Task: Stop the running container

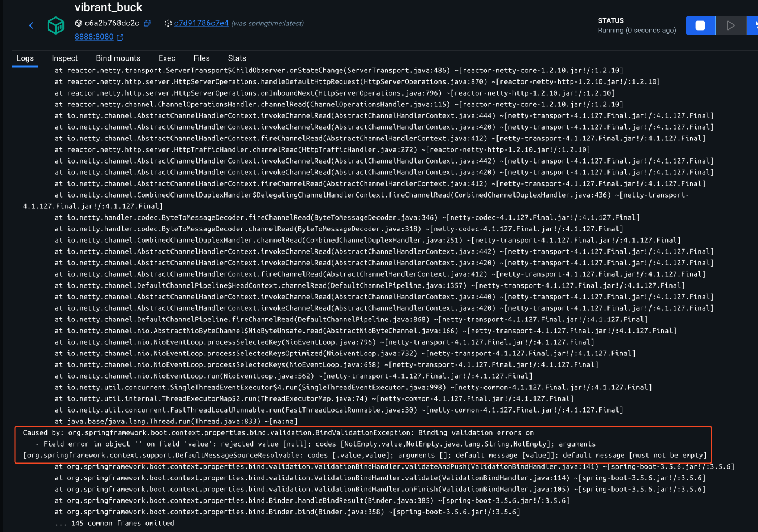Action: (x=700, y=25)
